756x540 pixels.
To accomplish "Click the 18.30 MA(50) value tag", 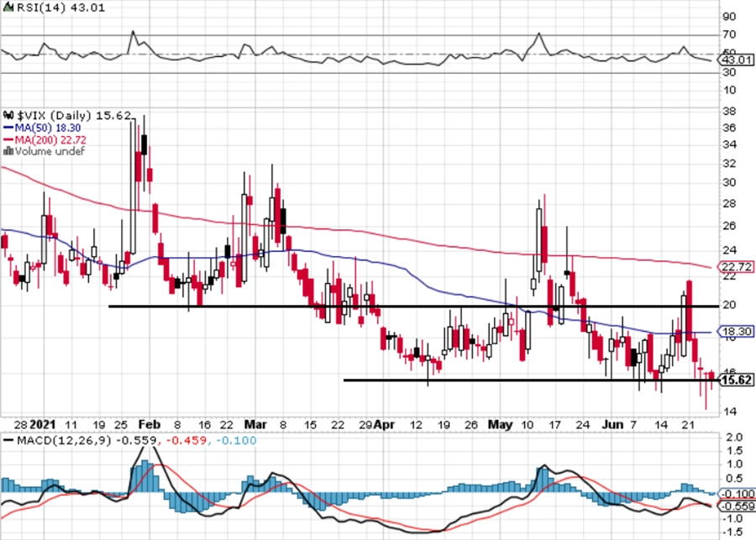I will tap(736, 332).
